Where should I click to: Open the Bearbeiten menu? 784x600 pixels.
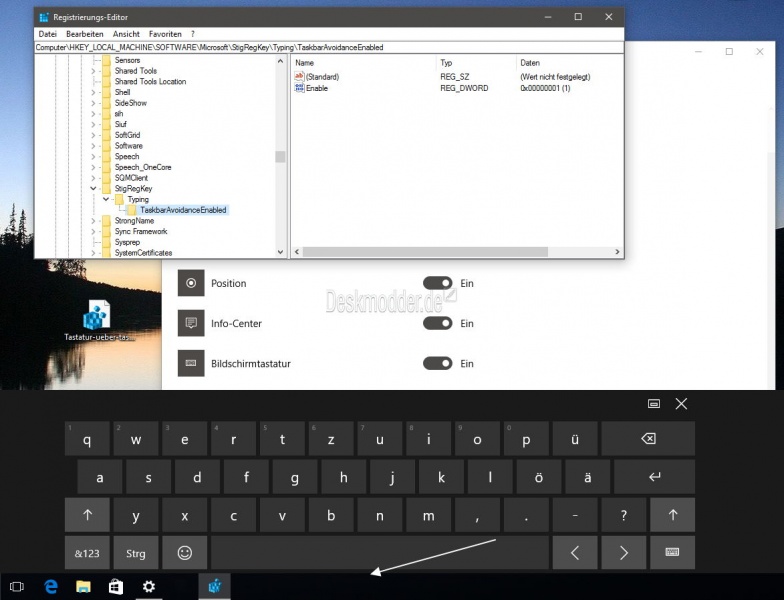pos(85,34)
